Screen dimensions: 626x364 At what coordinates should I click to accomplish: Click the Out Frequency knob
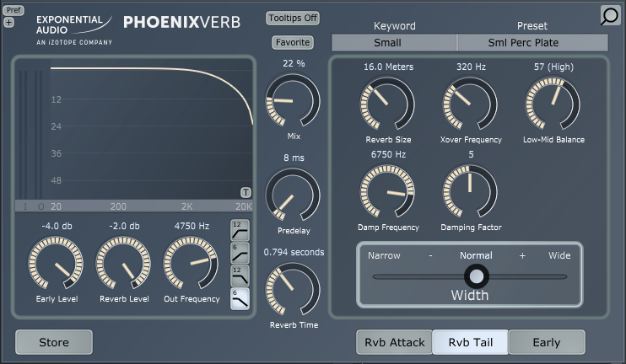(x=191, y=263)
